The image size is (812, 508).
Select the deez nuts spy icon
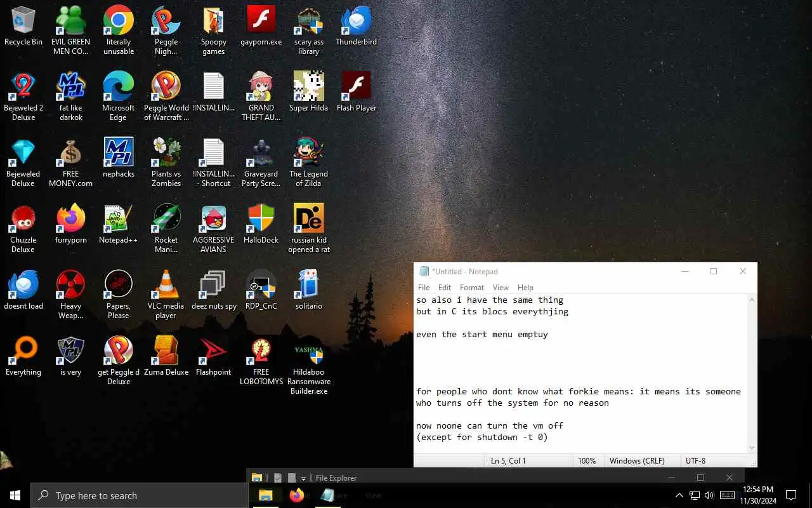click(214, 290)
